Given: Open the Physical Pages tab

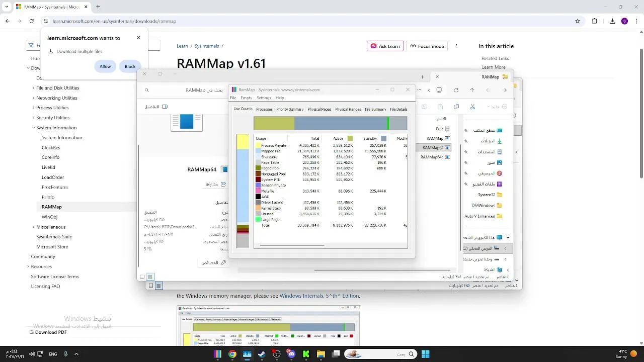Looking at the screenshot, I should [x=319, y=109].
